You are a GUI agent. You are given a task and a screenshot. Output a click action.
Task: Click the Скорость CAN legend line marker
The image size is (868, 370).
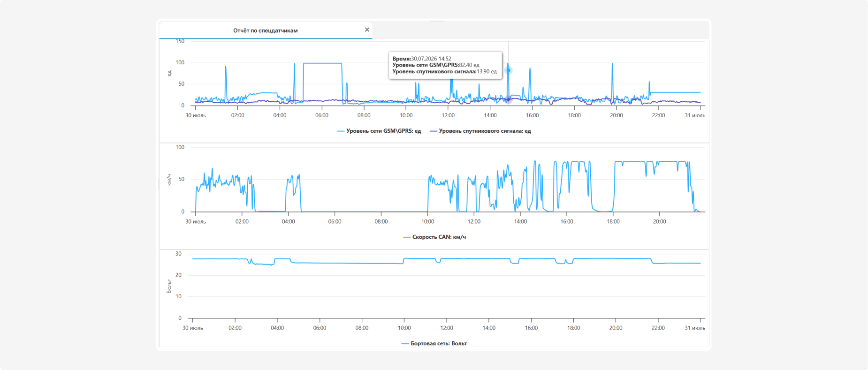click(x=407, y=237)
